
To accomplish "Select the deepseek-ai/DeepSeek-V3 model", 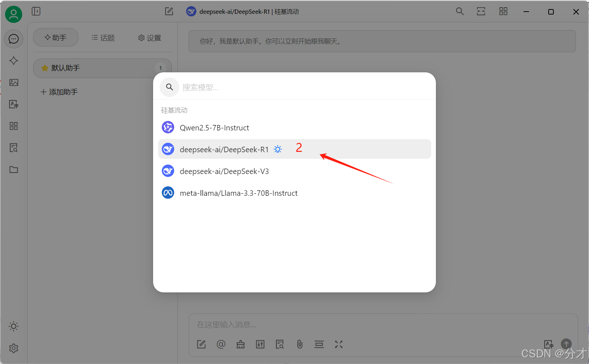I will tap(294, 171).
